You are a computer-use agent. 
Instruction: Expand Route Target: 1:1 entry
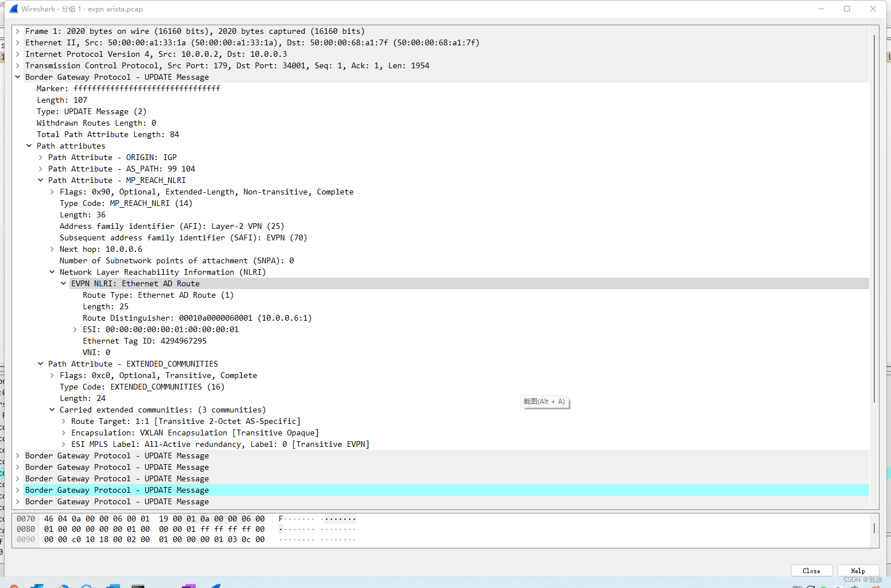tap(64, 421)
